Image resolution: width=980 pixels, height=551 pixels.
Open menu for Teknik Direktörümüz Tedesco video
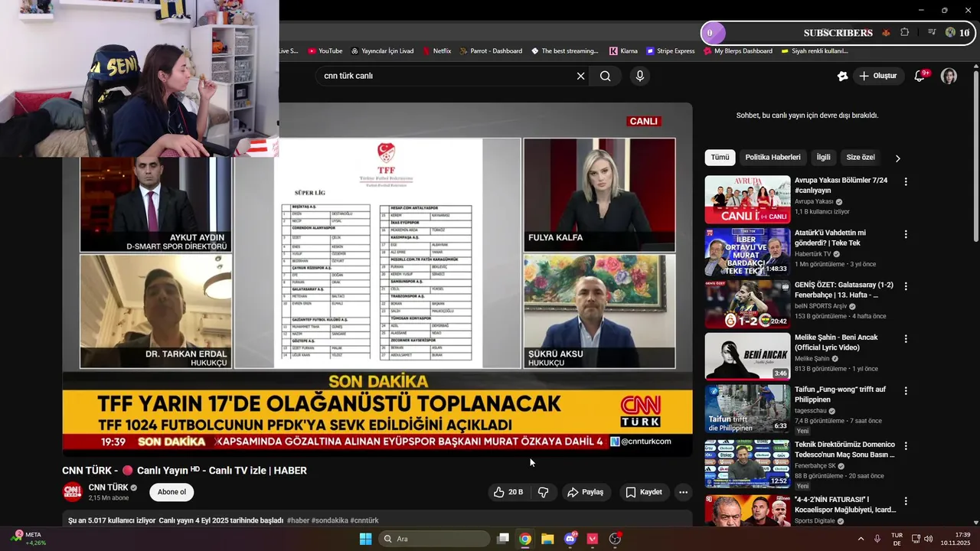pos(906,445)
